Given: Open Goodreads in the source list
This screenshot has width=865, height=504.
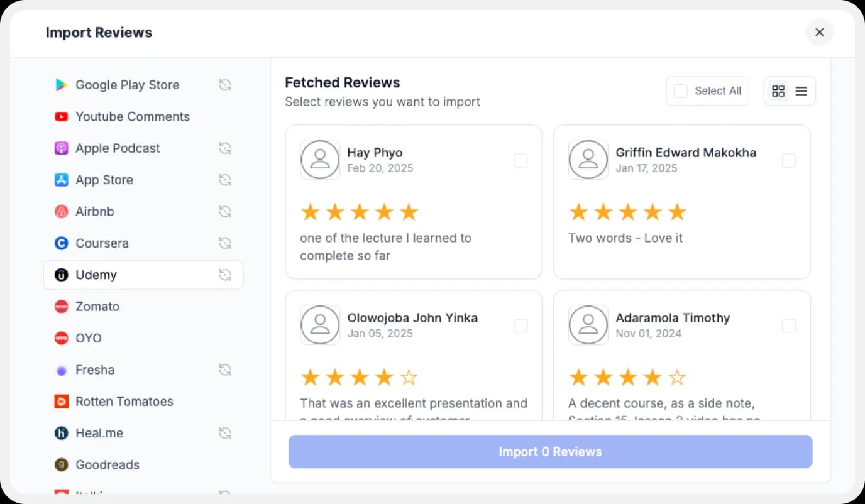Looking at the screenshot, I should coord(107,465).
